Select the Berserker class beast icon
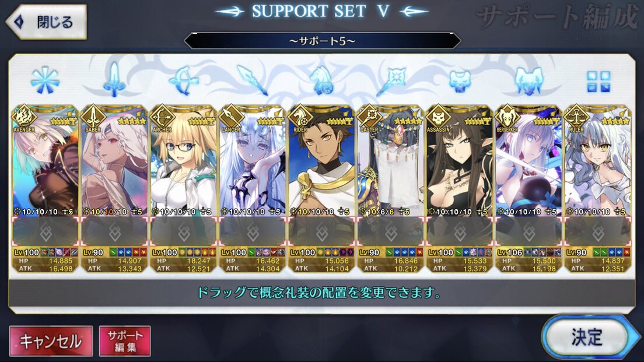The height and width of the screenshot is (362, 644). (529, 81)
